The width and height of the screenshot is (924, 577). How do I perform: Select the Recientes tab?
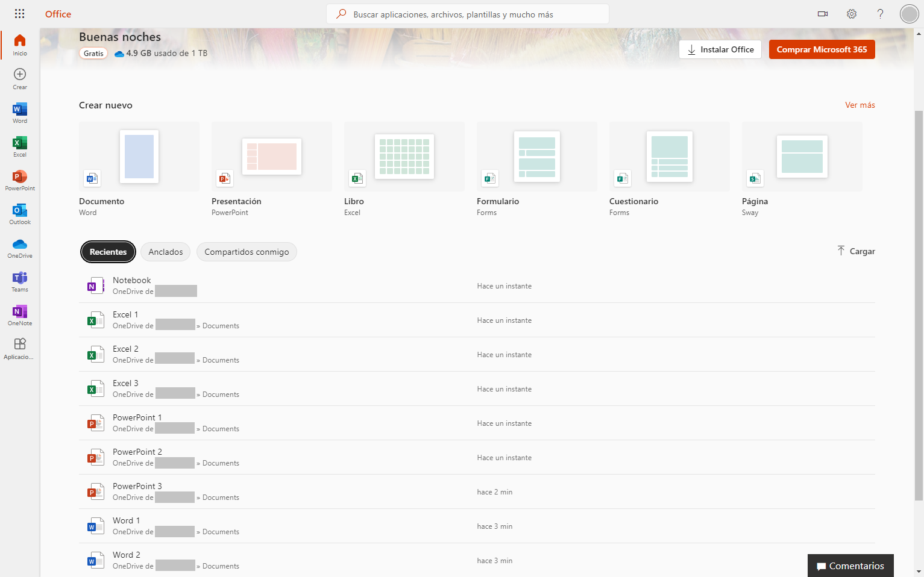click(x=108, y=252)
